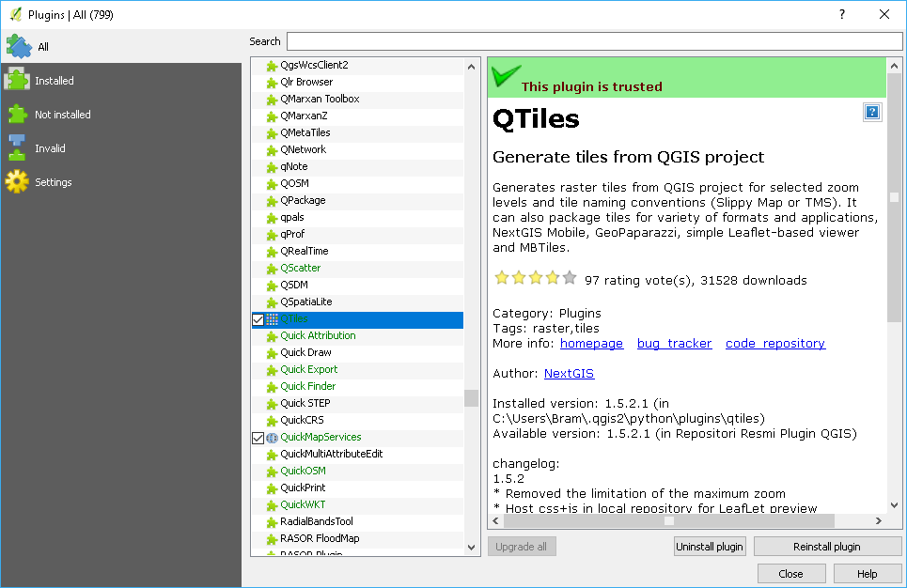Viewport: 907px width, 588px height.
Task: Click inside the Search field
Action: [592, 40]
